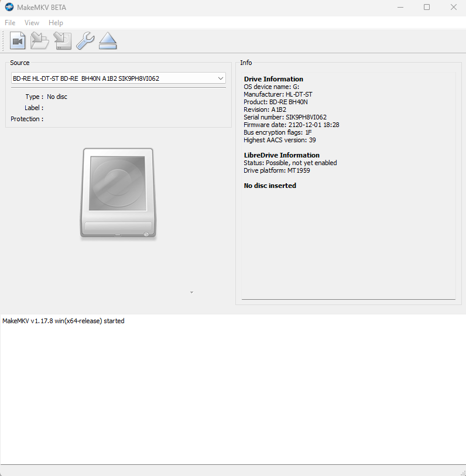Click the Bus encryption flags 1F line
This screenshot has height=476, width=466.
pyautogui.click(x=277, y=132)
